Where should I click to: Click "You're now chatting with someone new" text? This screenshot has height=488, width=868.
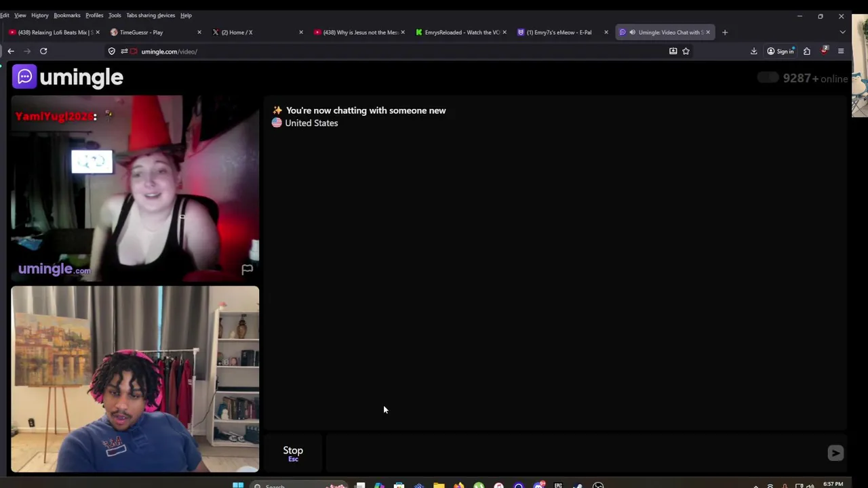click(x=366, y=110)
